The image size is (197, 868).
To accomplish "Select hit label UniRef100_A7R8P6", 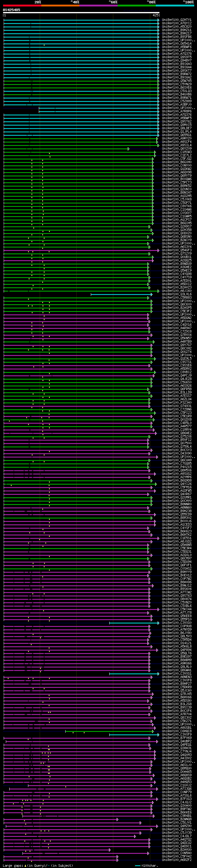I will tap(176, 111).
